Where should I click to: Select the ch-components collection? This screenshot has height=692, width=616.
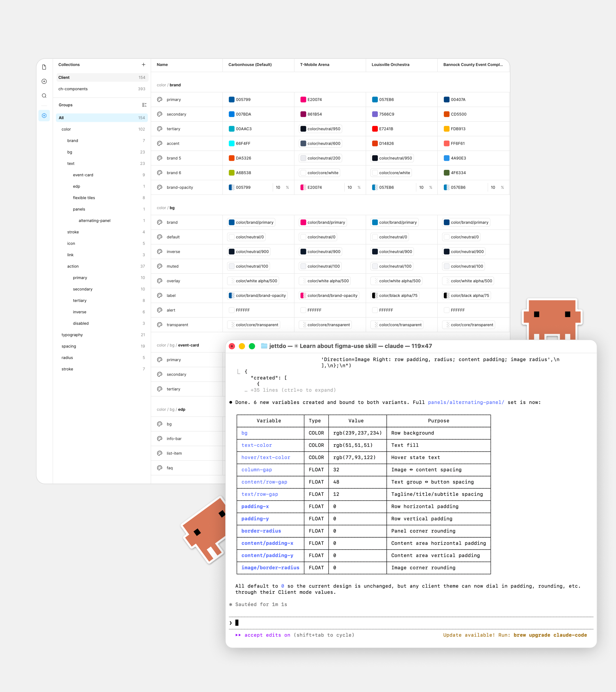(x=73, y=89)
